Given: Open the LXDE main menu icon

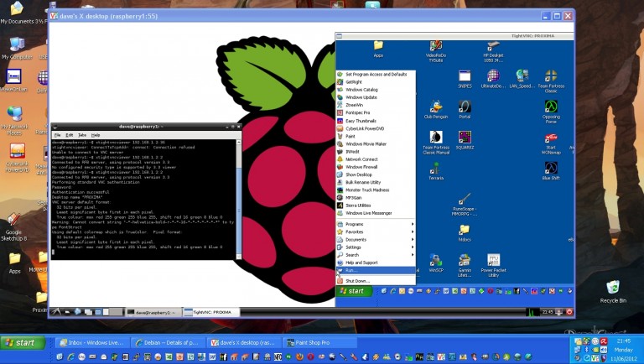Looking at the screenshot, I should (x=55, y=312).
